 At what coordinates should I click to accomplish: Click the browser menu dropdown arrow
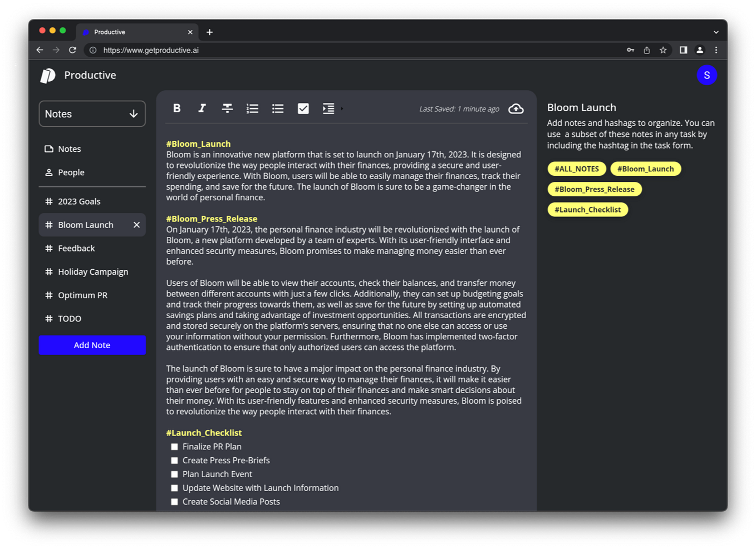716,32
